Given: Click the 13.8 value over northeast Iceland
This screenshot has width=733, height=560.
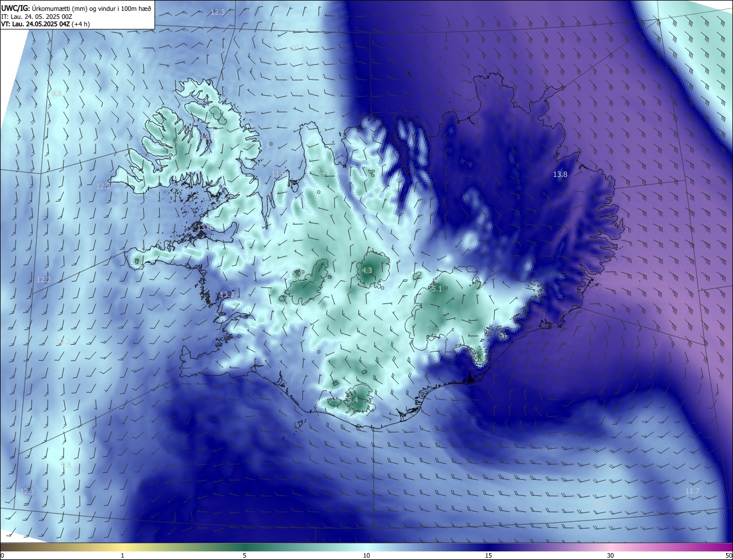Looking at the screenshot, I should tap(560, 175).
